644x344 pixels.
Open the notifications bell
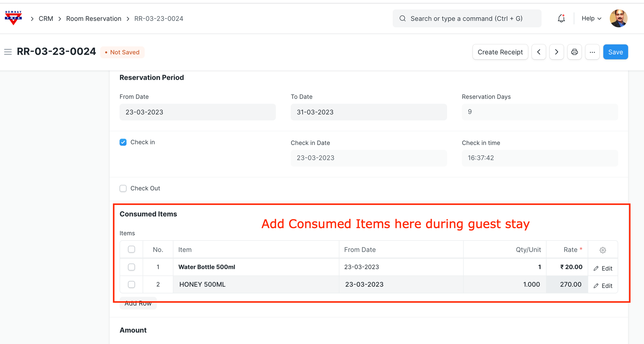pos(561,18)
